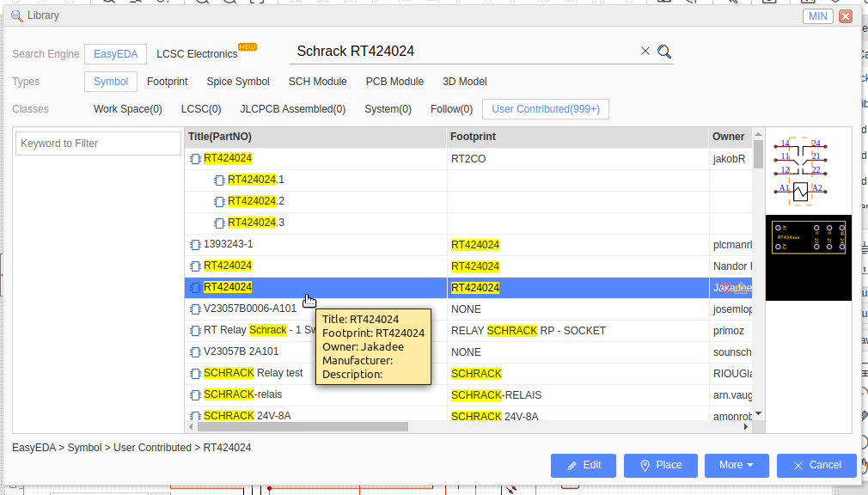Click the Edit button
Viewport: 868px width, 495px height.
(584, 465)
